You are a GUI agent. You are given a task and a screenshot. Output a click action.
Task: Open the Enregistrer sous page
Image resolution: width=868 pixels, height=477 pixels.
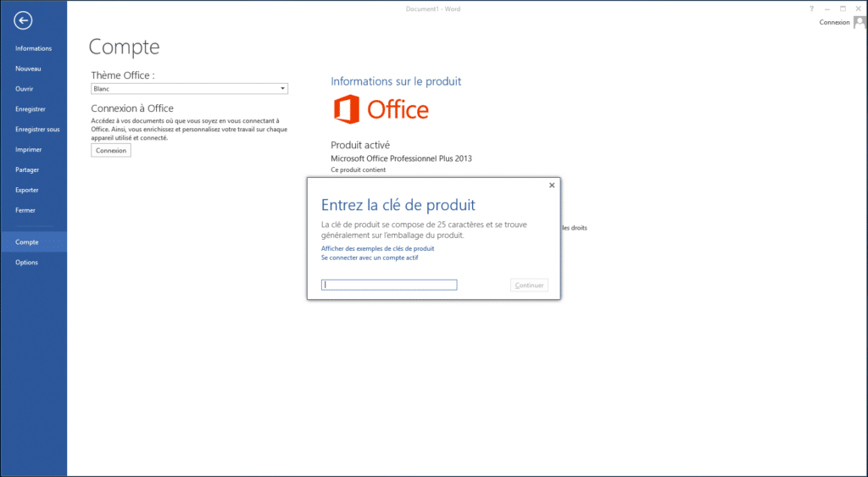coord(37,130)
